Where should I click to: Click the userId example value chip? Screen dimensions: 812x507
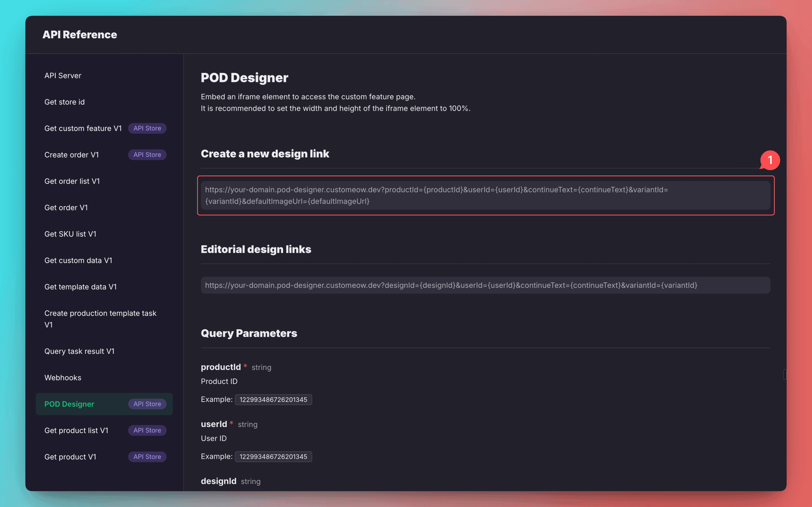pos(273,457)
